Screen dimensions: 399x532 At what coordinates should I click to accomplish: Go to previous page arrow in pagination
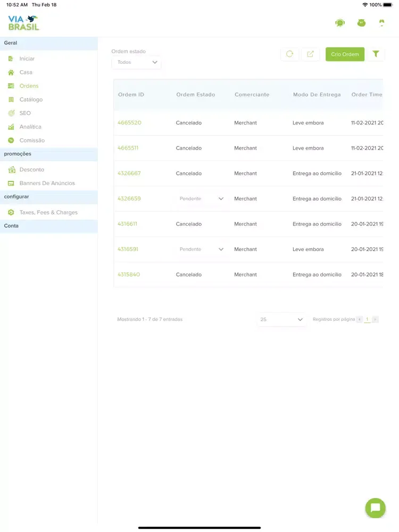[x=359, y=319]
